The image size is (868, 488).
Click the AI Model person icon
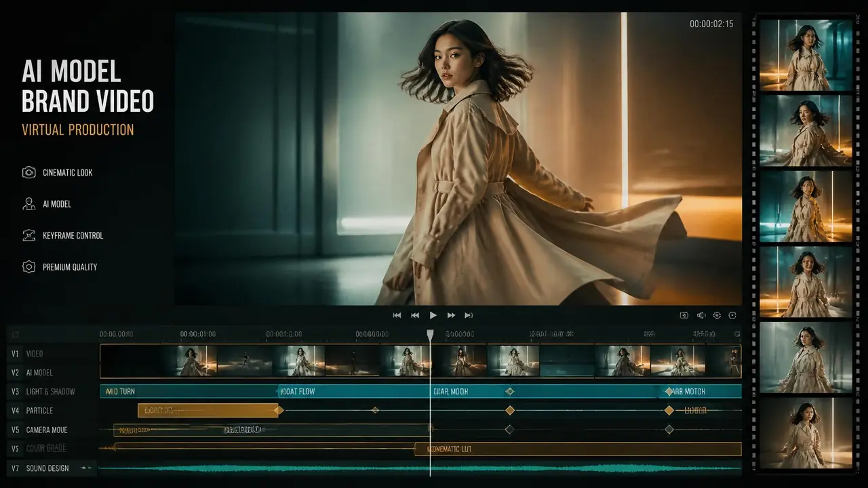(28, 203)
